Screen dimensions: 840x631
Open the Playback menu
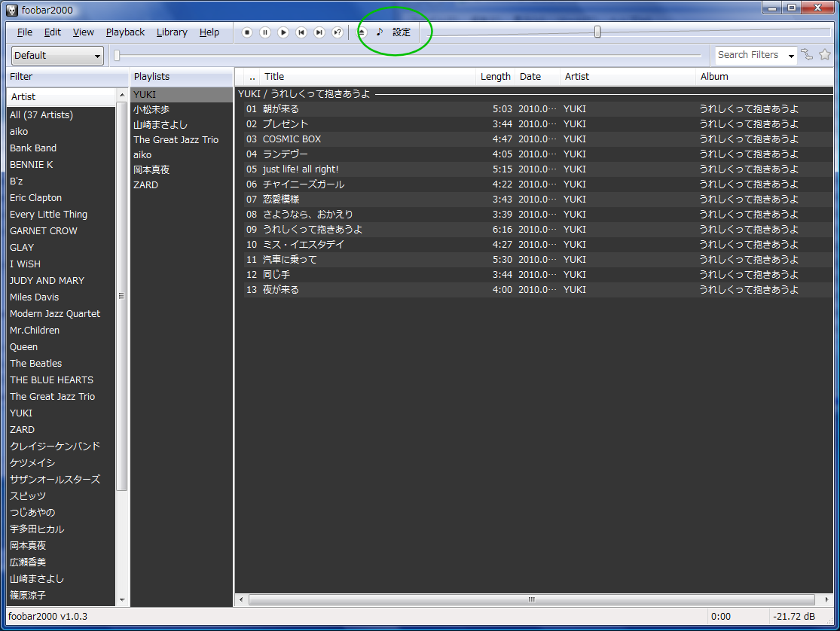point(125,32)
